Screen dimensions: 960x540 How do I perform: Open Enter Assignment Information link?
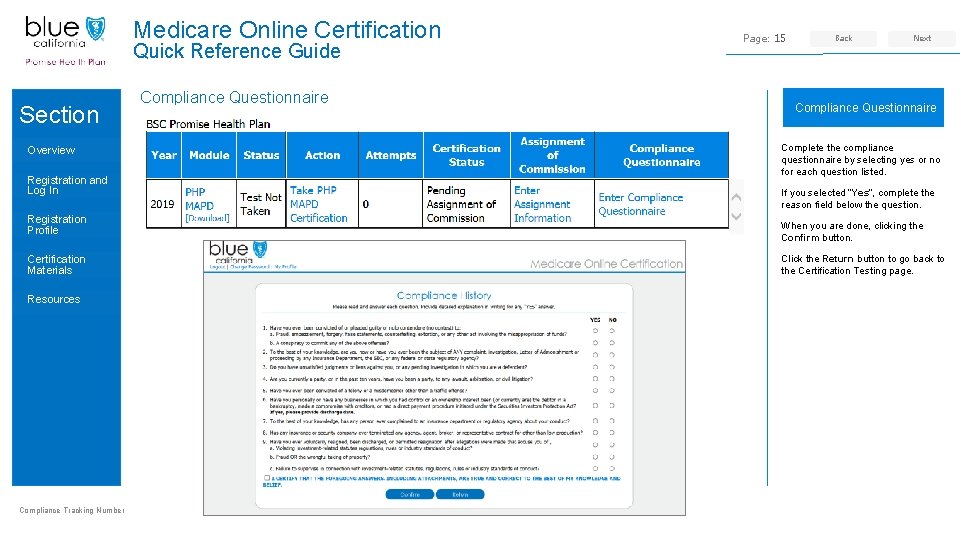pos(542,204)
